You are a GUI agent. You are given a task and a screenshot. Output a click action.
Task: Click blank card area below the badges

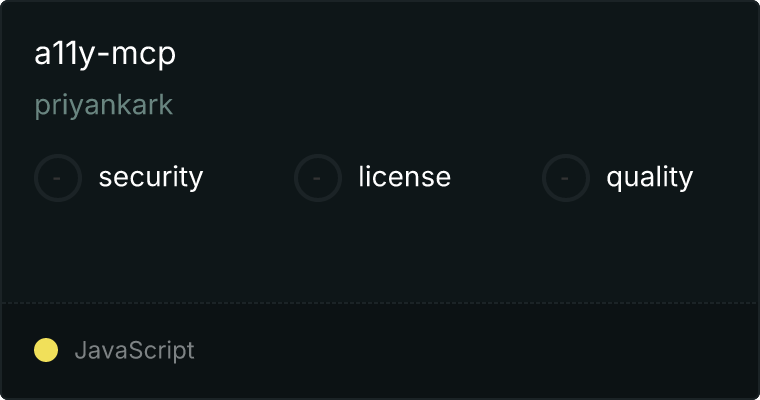pos(380,252)
